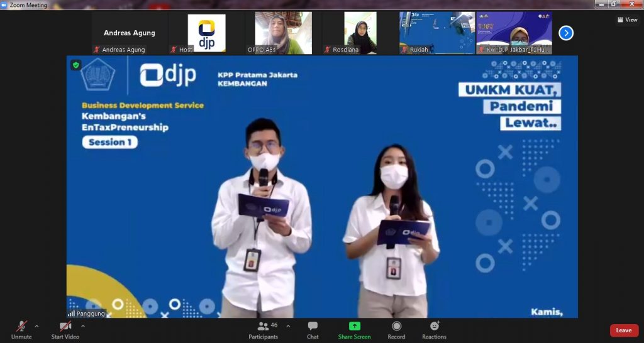Click muted mic icon on Kwl DJP tile

[481, 50]
